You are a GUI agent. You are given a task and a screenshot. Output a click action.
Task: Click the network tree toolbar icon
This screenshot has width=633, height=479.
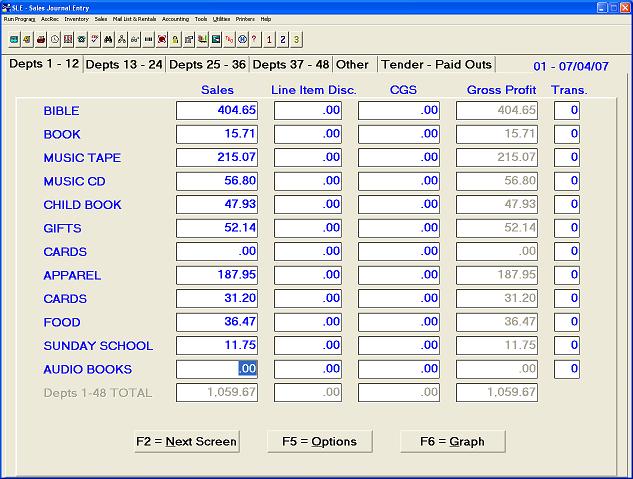(x=122, y=40)
